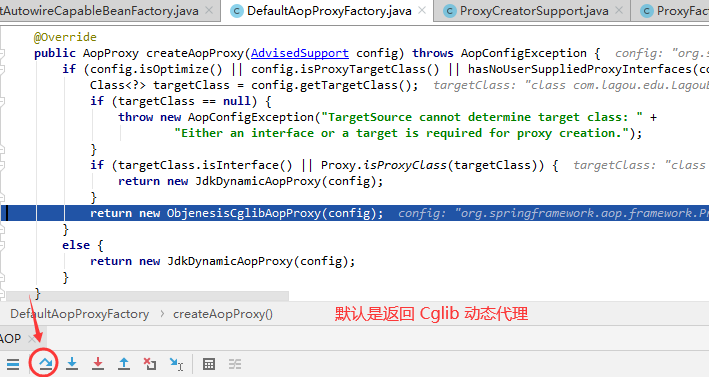This screenshot has height=377, width=709.
Task: Click the JdkDynamicAopProxy in the else block
Action: [x=230, y=261]
